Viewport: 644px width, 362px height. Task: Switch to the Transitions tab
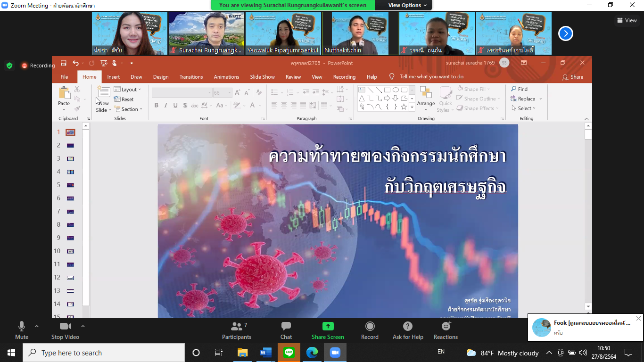191,77
